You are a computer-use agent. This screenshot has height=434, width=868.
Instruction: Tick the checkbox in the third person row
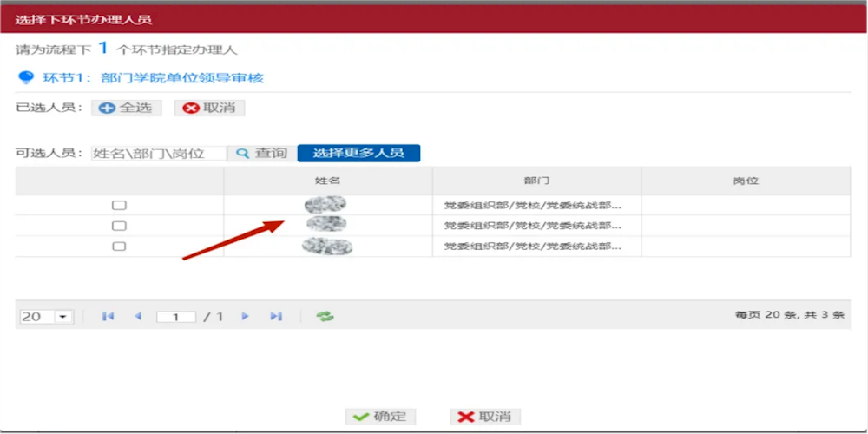pyautogui.click(x=119, y=247)
